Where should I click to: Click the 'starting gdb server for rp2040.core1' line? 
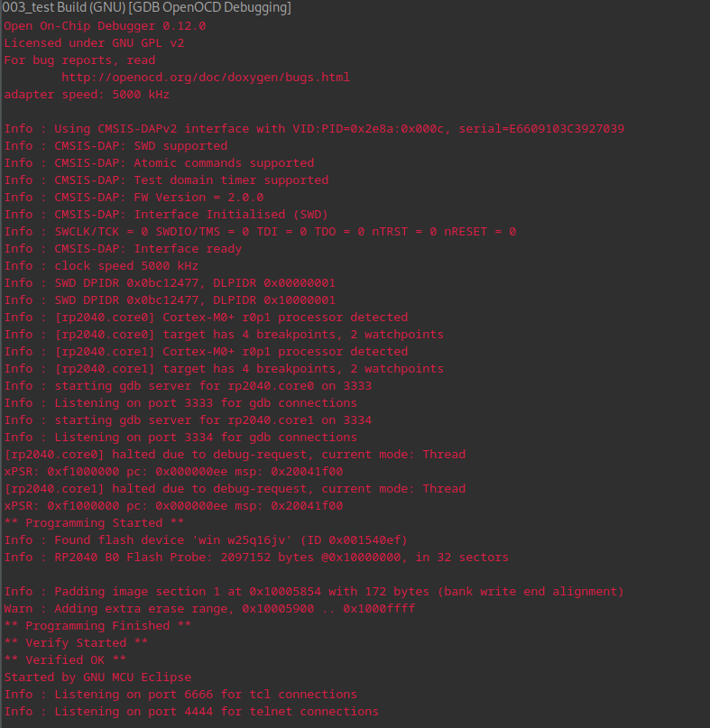point(188,420)
